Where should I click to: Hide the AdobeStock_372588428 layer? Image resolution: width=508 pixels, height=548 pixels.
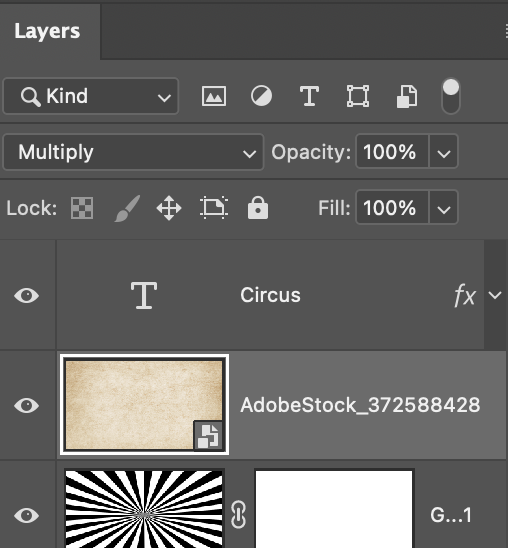tap(27, 405)
